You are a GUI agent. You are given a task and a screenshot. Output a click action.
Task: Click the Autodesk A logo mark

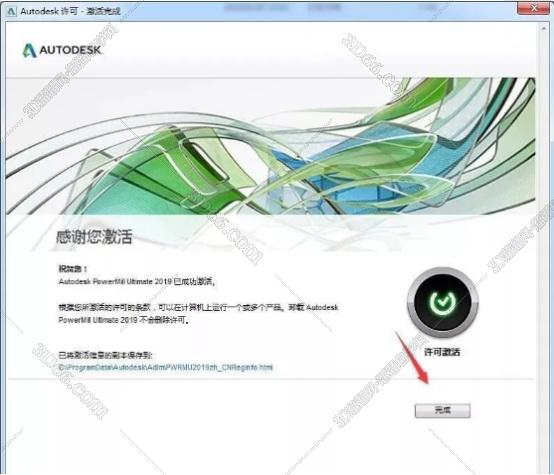click(29, 50)
